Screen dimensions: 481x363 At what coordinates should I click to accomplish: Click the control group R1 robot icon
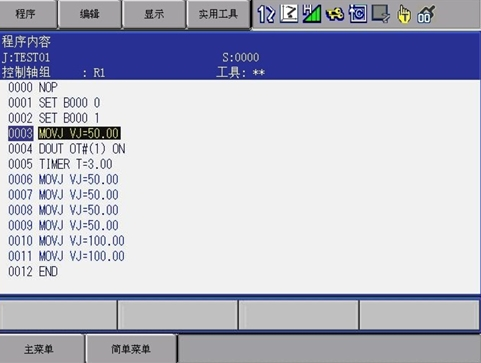[266, 14]
